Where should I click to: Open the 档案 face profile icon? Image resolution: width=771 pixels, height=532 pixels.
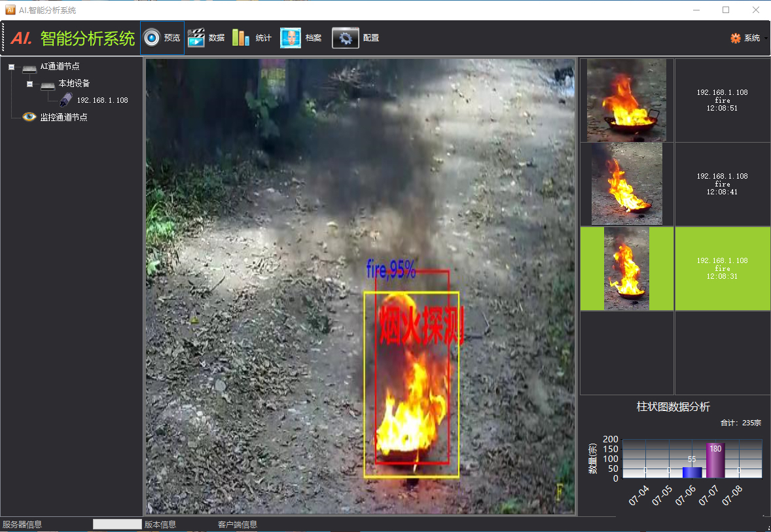click(x=291, y=38)
